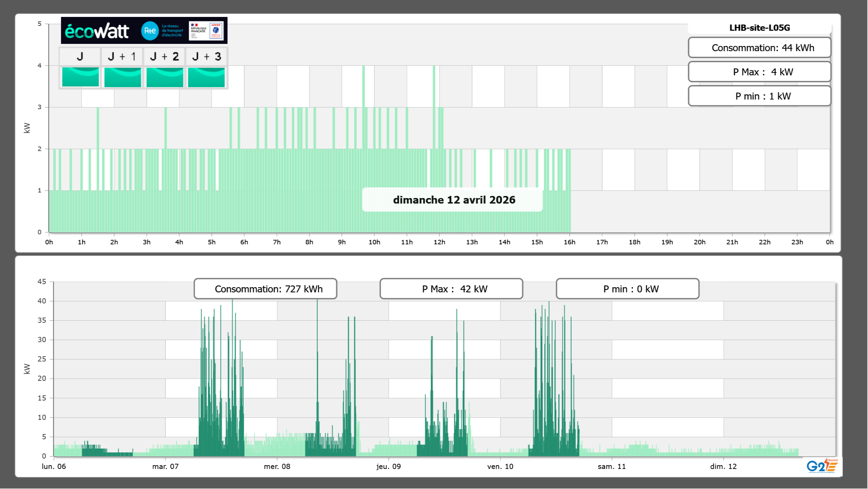
Task: Click the G2E France logo
Action: tap(822, 466)
